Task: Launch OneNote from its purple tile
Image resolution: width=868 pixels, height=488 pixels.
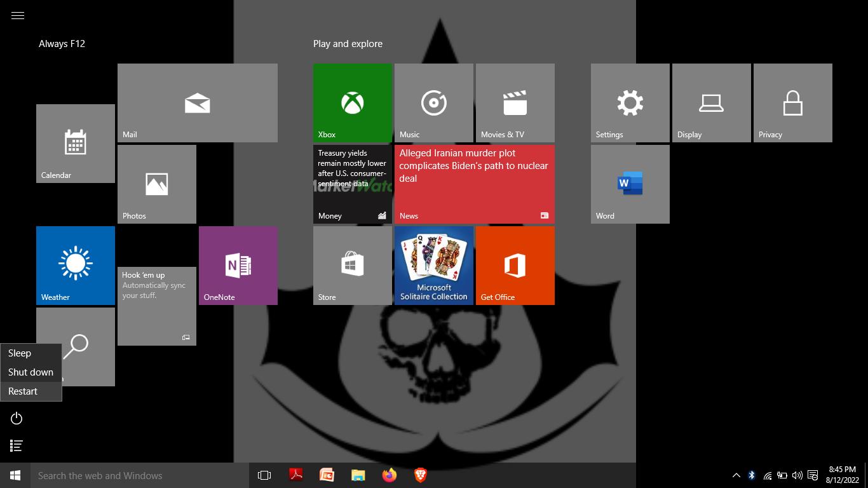Action: pyautogui.click(x=238, y=266)
